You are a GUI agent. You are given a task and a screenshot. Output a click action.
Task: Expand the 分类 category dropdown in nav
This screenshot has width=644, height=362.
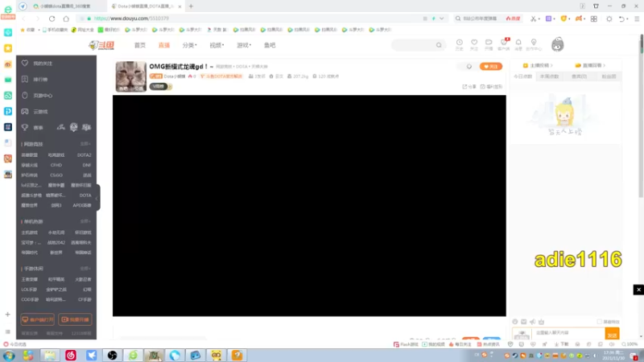tap(189, 45)
